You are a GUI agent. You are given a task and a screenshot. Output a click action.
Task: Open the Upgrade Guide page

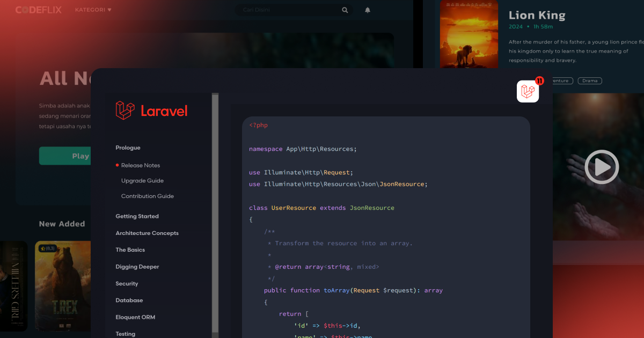[142, 181]
